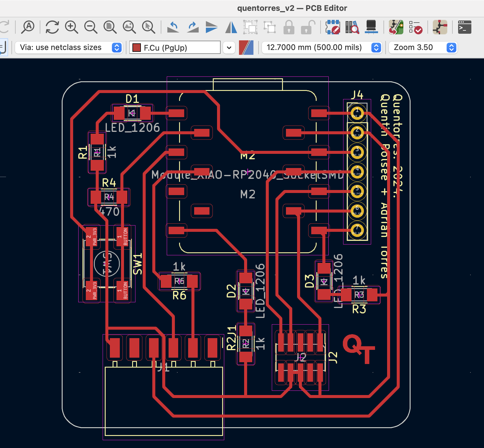Ungroup the selected items
This screenshot has width=484, height=448.
pos(270,27)
